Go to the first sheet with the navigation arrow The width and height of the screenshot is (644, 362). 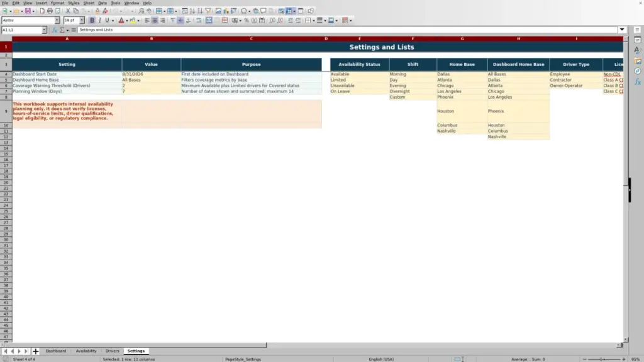(x=5, y=351)
